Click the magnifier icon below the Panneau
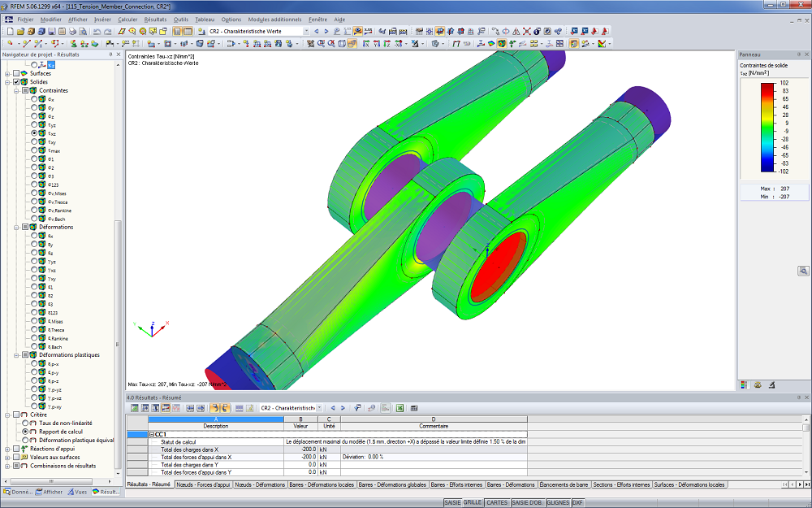The image size is (812, 508). pos(804,270)
